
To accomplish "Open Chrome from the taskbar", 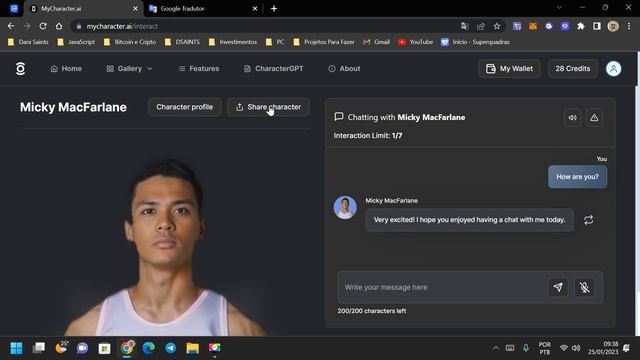I will coord(127,348).
